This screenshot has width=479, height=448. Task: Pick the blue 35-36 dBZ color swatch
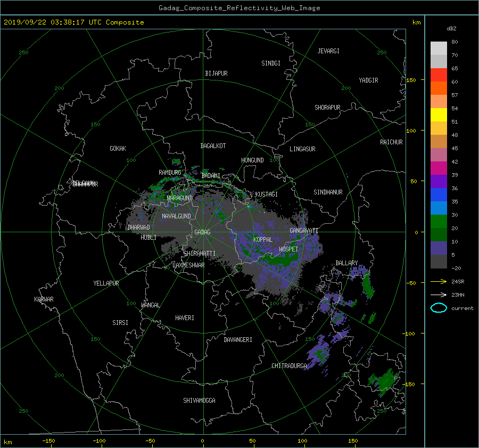pyautogui.click(x=439, y=195)
